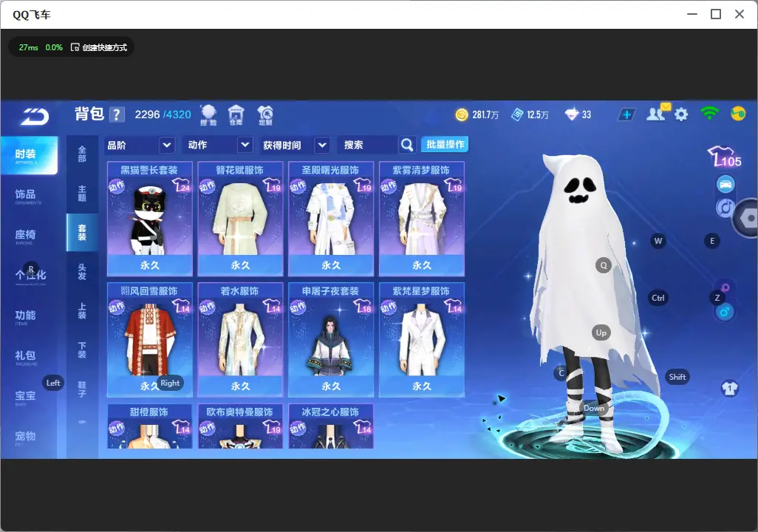The height and width of the screenshot is (532, 758).
Task: Click the L105 fashion level icon
Action: point(725,157)
